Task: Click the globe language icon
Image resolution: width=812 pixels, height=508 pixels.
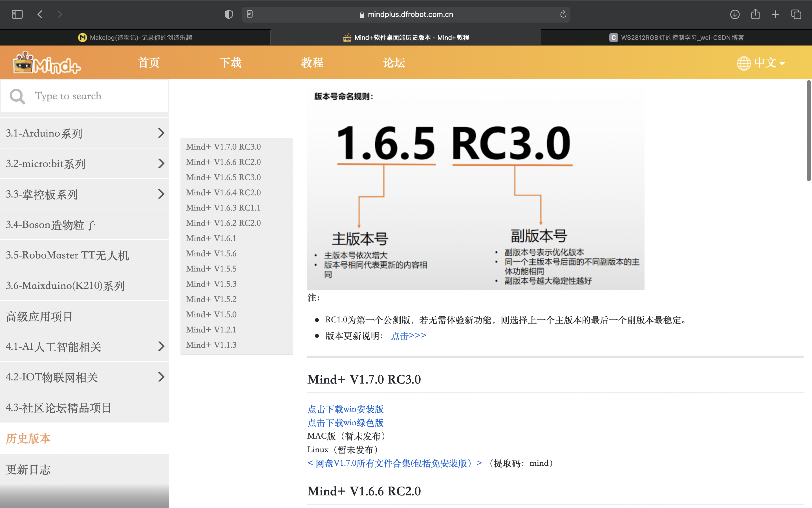Action: click(x=743, y=63)
